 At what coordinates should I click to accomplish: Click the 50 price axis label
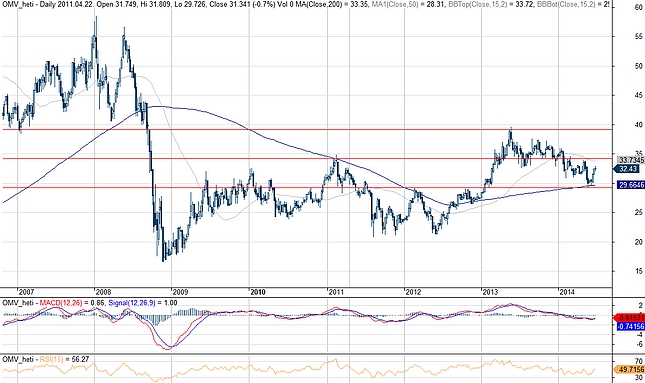coord(639,66)
